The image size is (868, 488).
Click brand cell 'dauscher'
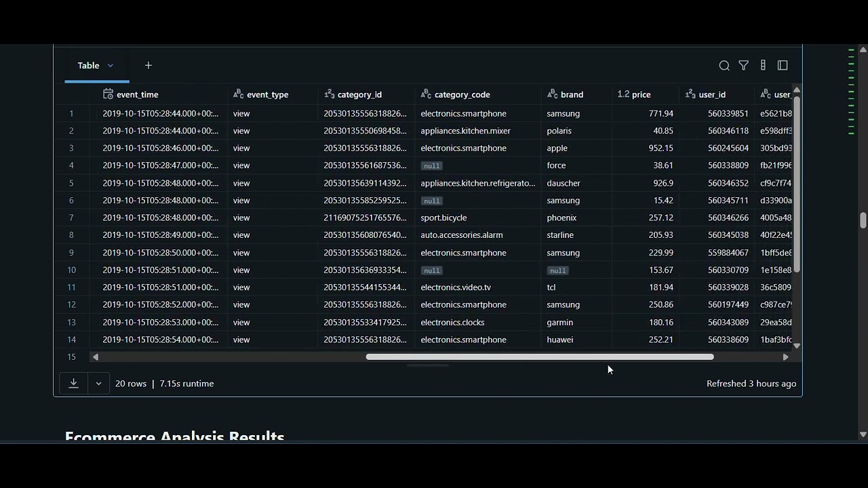click(564, 183)
